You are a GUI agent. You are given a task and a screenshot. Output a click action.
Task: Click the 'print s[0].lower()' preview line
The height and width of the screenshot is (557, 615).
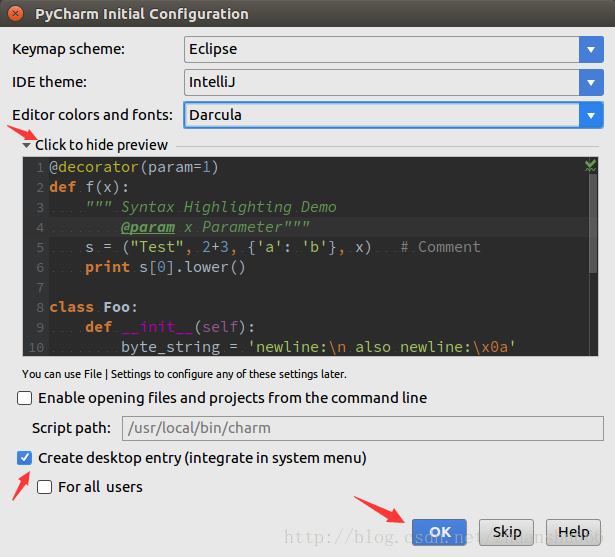point(165,268)
